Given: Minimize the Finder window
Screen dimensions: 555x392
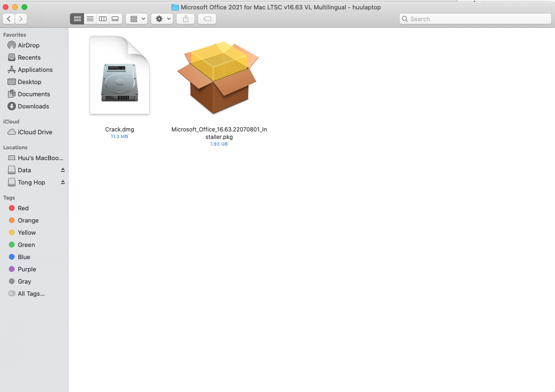Looking at the screenshot, I should 15,7.
